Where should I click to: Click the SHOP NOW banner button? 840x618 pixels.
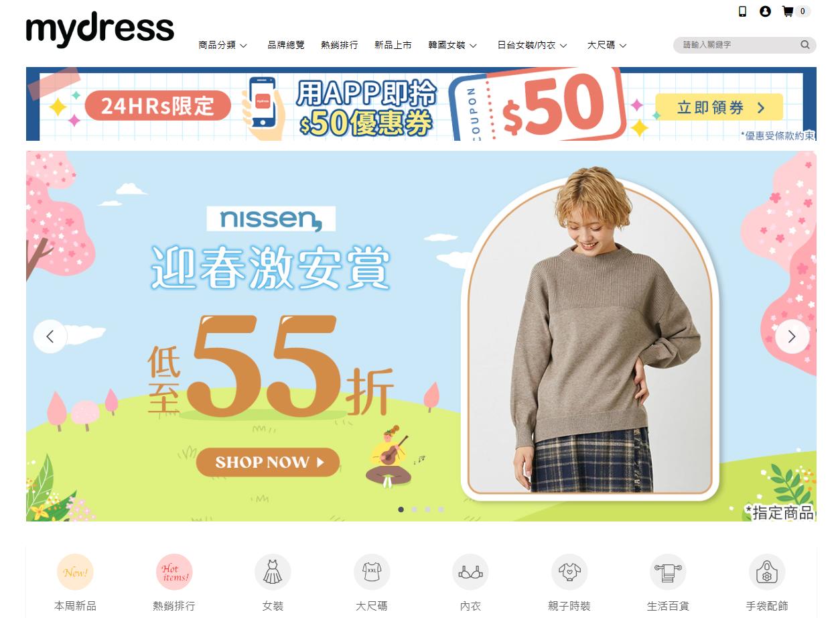point(268,462)
